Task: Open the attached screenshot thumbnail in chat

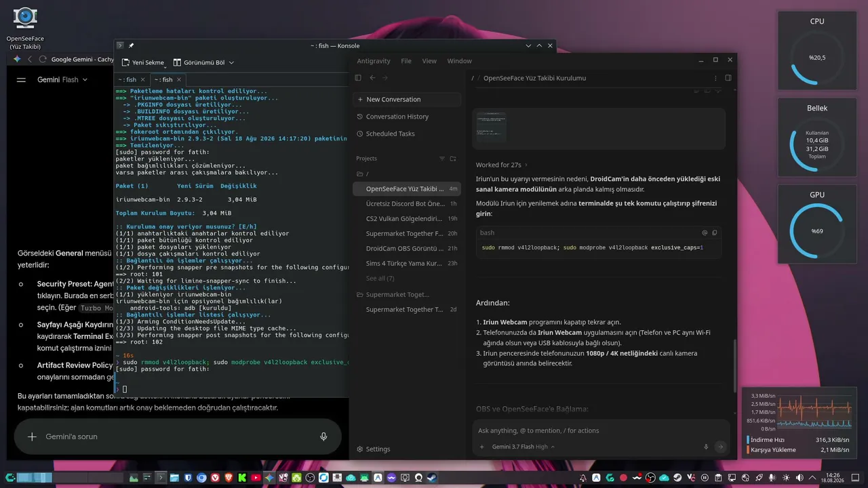Action: [491, 127]
